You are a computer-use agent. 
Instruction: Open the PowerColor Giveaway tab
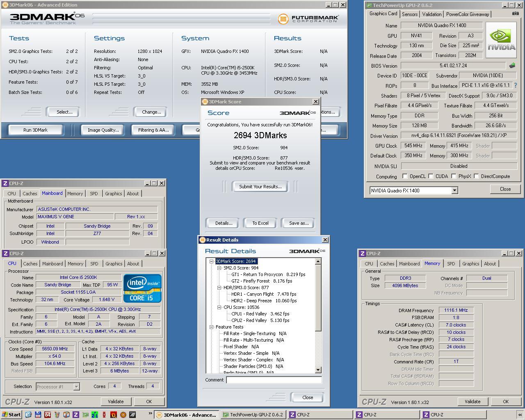468,14
